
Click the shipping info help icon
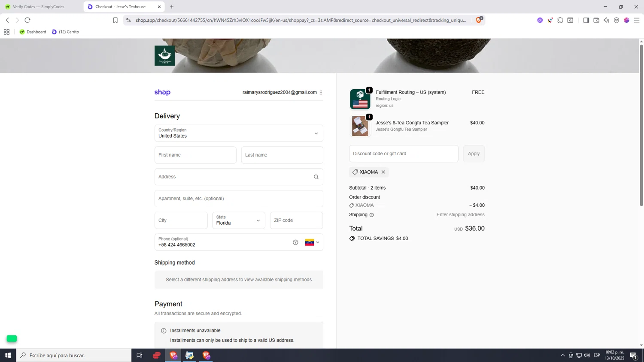click(x=372, y=215)
